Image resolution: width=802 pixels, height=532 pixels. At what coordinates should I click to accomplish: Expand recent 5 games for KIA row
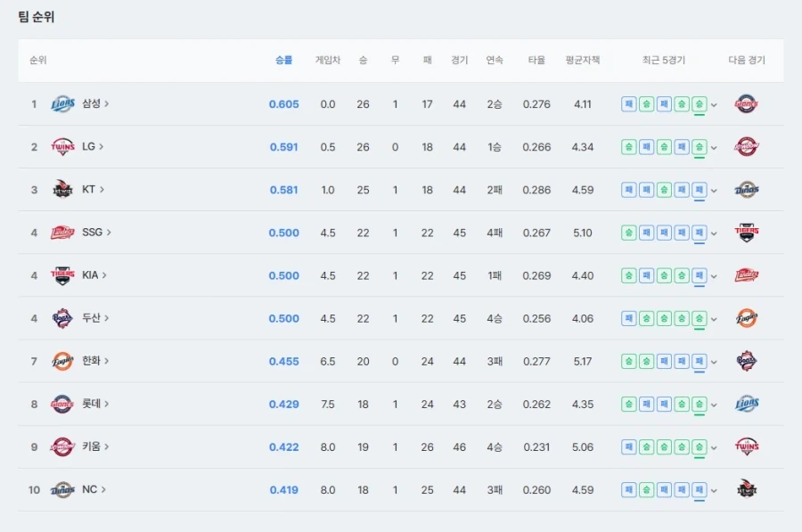[714, 276]
